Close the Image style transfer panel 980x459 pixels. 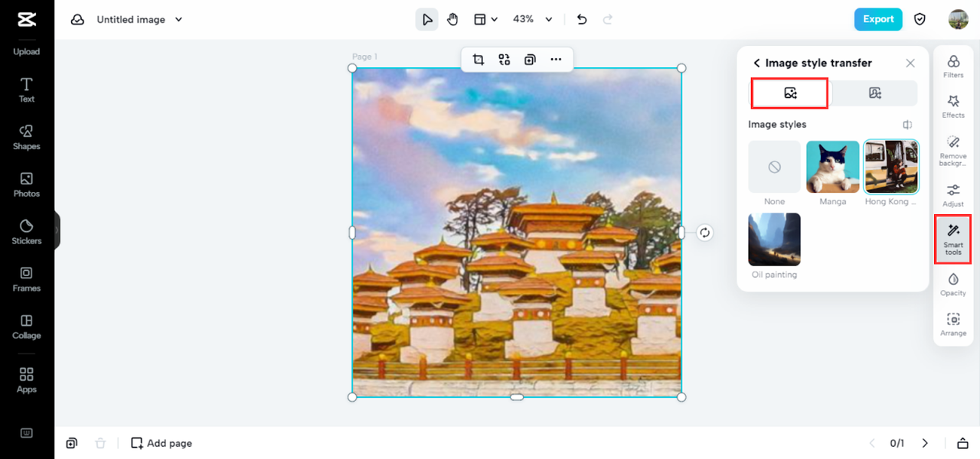tap(910, 63)
